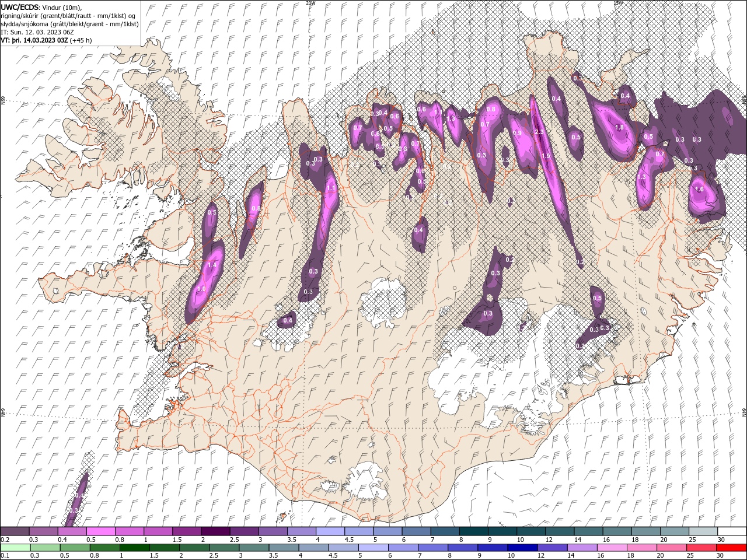Click the UWC/ECDS title text
The image size is (747, 560).
pyautogui.click(x=20, y=6)
